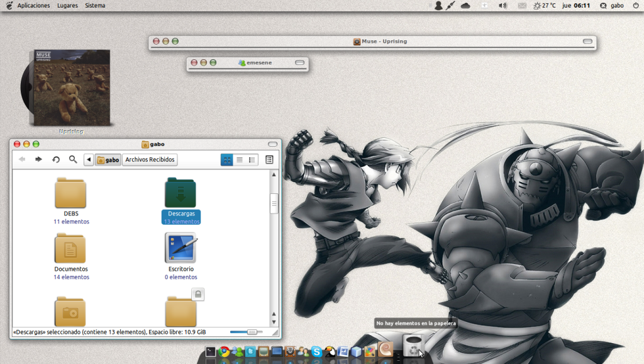Image resolution: width=644 pixels, height=364 pixels.
Task: Click the Uprising album cover desklet
Action: [x=72, y=88]
